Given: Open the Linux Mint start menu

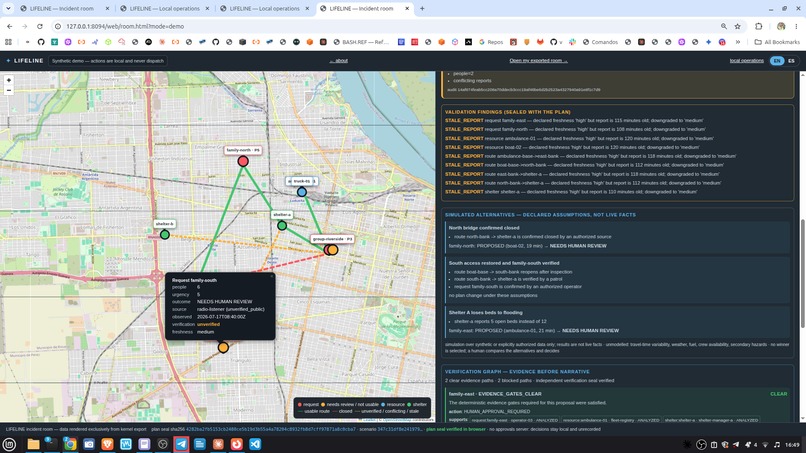Looking at the screenshot, I should [x=9, y=444].
